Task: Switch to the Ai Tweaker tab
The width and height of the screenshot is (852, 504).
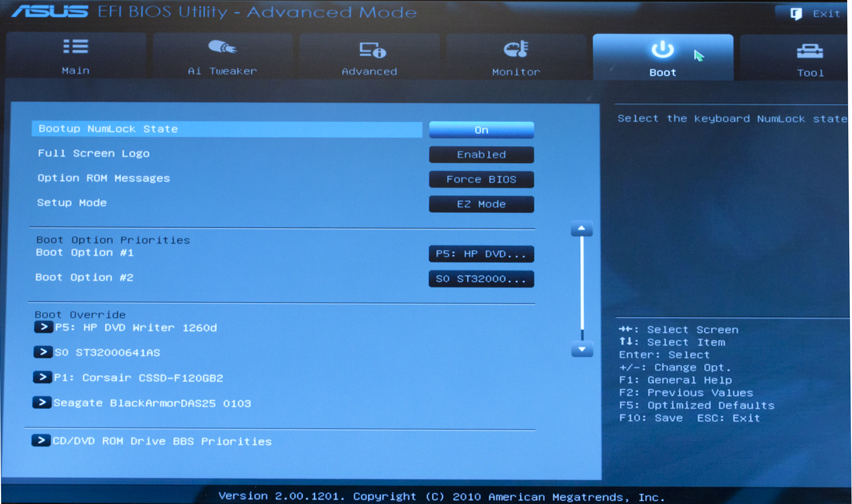Action: pyautogui.click(x=223, y=56)
